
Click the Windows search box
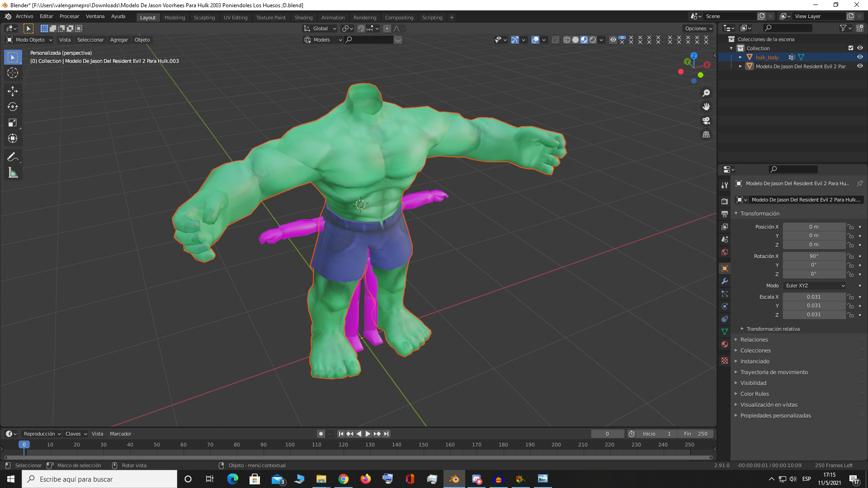pos(99,479)
